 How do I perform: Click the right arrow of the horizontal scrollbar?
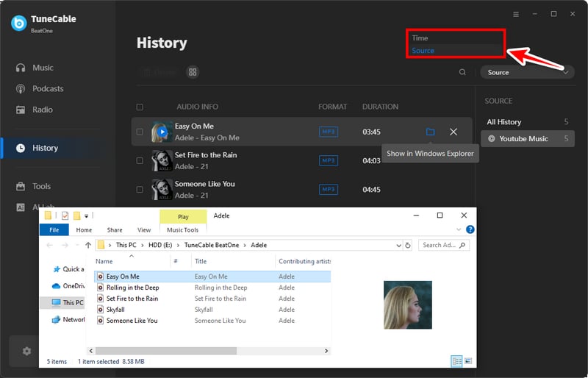tap(326, 351)
